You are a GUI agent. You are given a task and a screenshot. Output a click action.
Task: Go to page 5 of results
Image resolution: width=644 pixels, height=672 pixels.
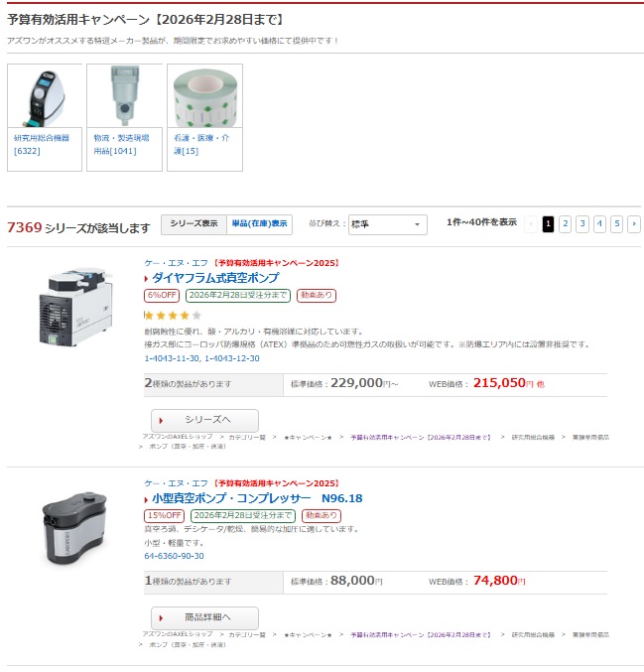[x=616, y=224]
